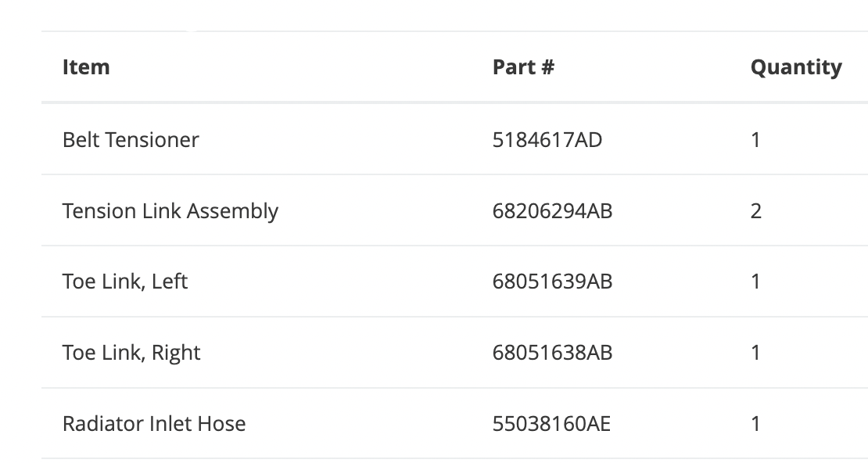This screenshot has width=868, height=463.
Task: Click part number 68051638AB
Action: (552, 353)
